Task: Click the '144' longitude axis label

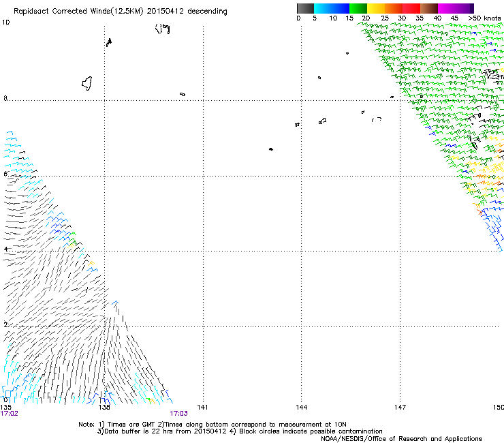Action: click(x=302, y=408)
